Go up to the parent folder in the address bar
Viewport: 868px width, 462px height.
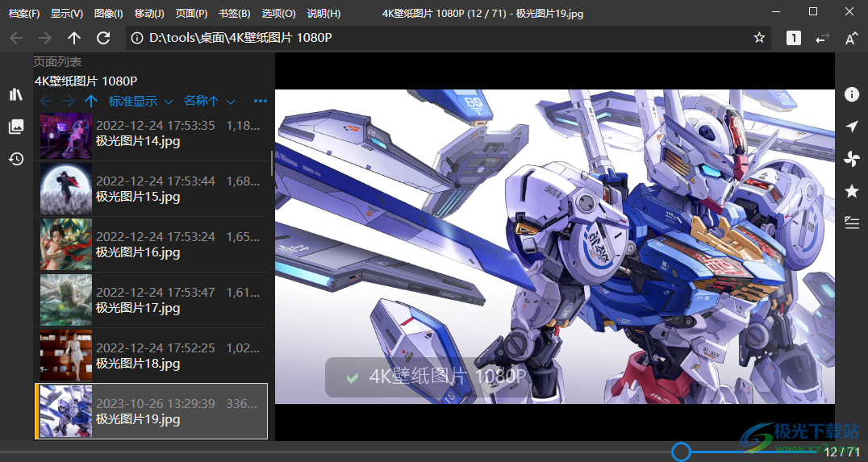[74, 38]
